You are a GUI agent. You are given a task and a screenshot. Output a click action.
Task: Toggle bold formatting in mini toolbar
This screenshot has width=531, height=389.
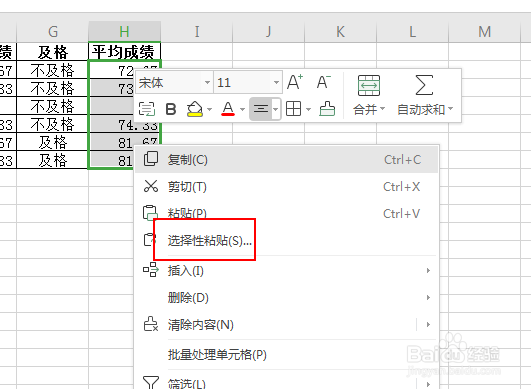pyautogui.click(x=171, y=109)
